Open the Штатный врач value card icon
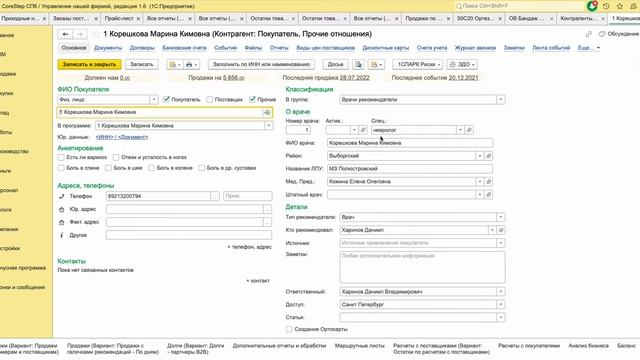 (488, 195)
